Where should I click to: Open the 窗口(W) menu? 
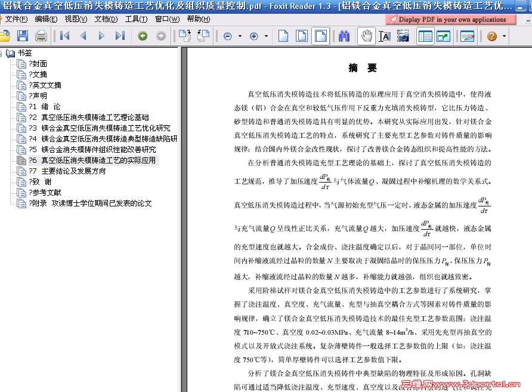point(167,19)
